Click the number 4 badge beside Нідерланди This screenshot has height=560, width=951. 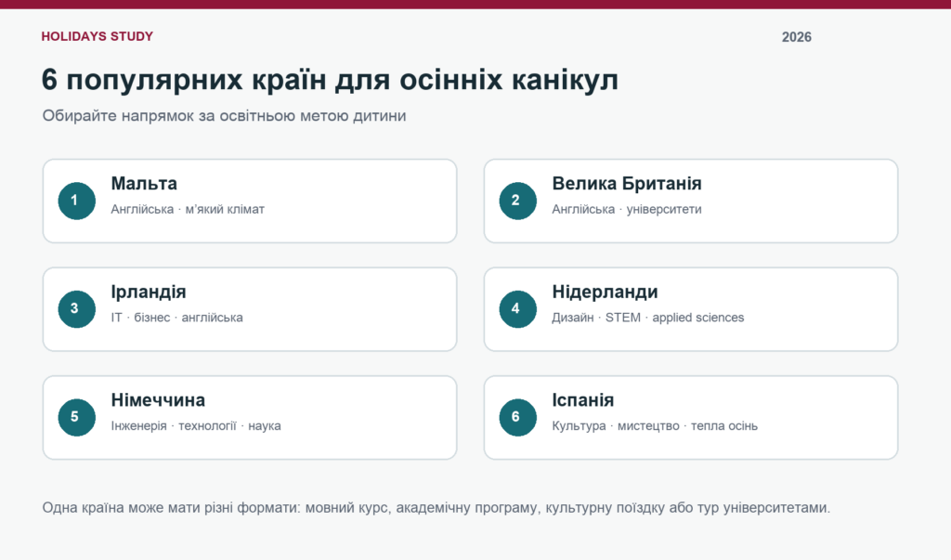pos(517,309)
